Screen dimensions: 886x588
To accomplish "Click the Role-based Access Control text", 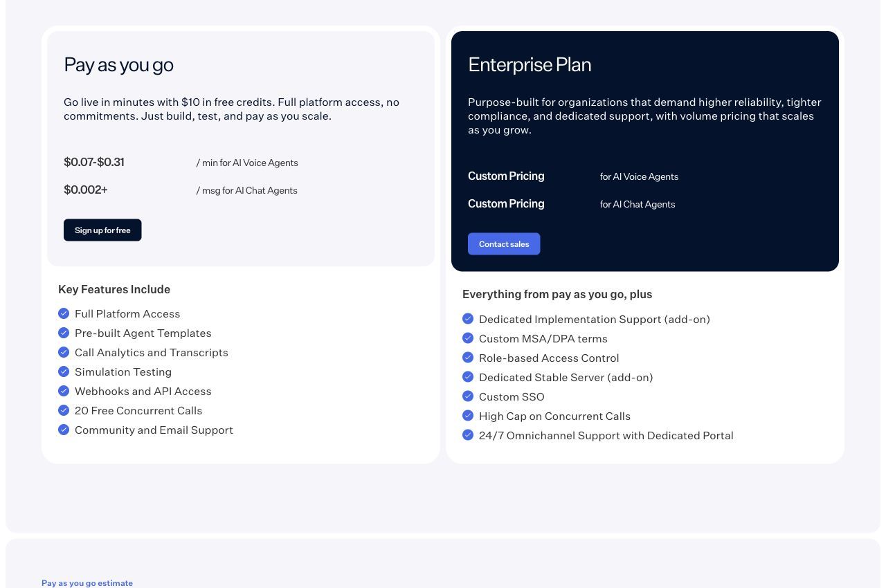I will pos(549,358).
